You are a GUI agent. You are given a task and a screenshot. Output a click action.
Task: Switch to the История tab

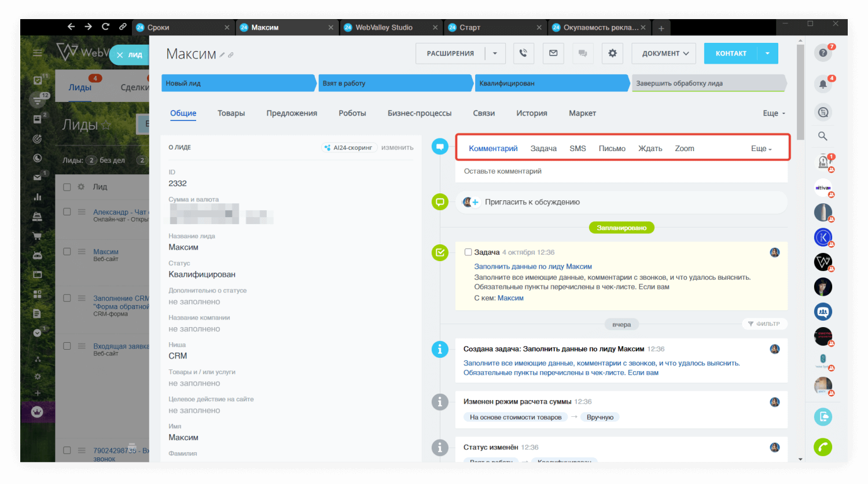pyautogui.click(x=531, y=113)
